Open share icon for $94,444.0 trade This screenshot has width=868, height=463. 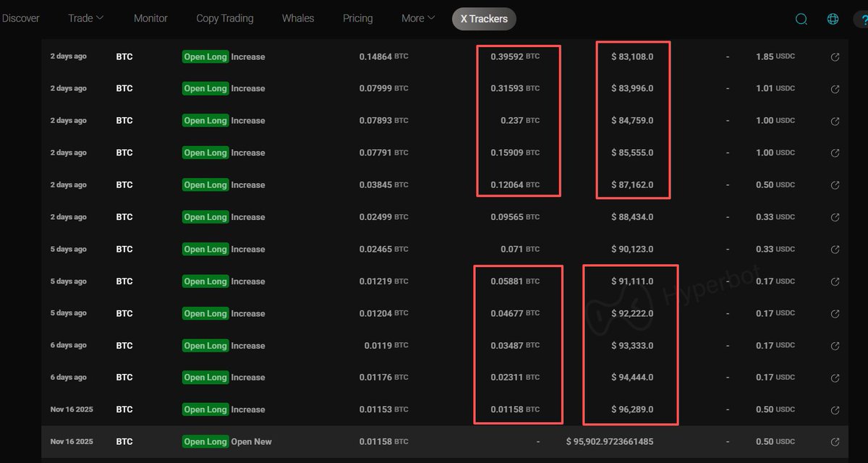coord(835,378)
